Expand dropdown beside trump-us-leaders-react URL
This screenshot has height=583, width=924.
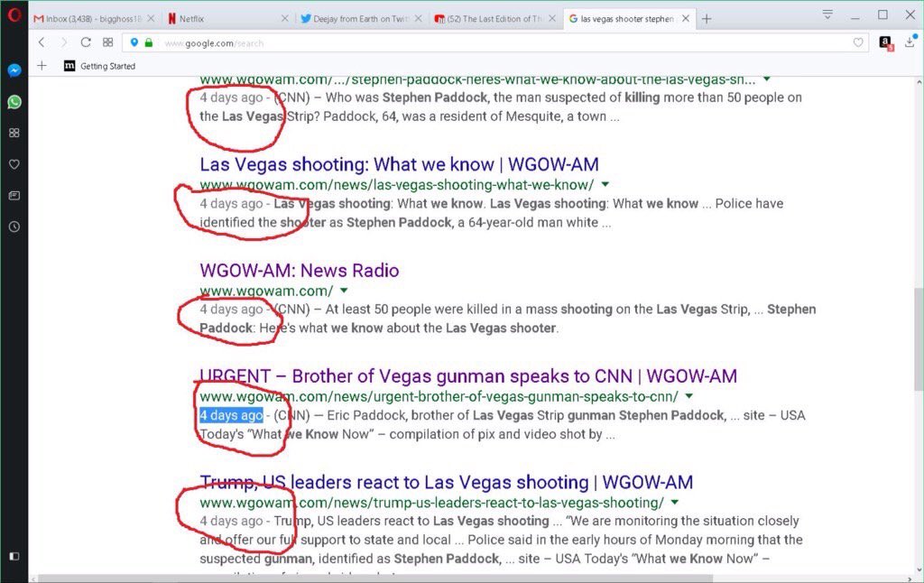coord(675,503)
